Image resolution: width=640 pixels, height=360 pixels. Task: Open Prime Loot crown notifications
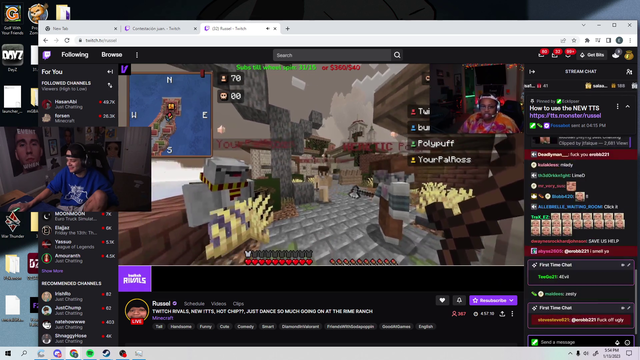pyautogui.click(x=542, y=55)
